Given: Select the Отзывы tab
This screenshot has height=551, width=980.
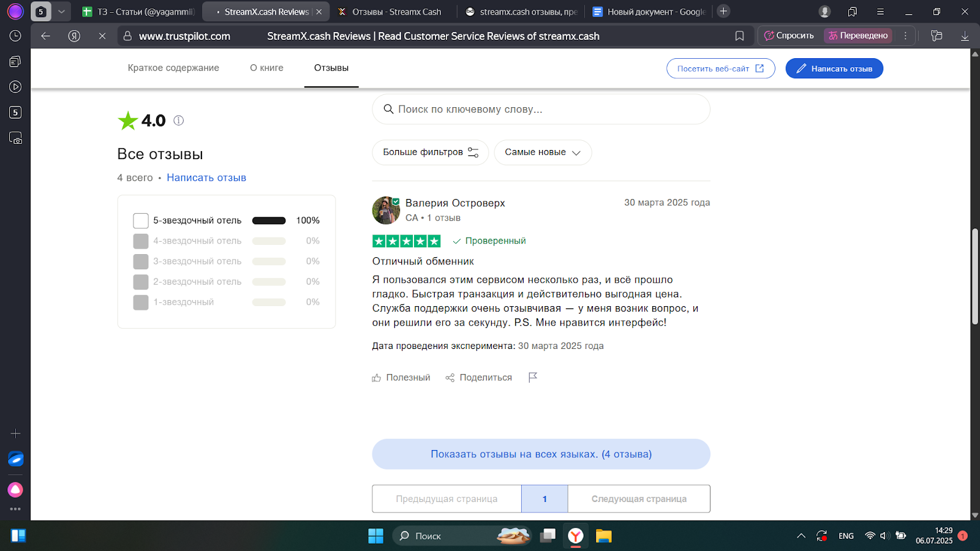Looking at the screenshot, I should point(331,68).
